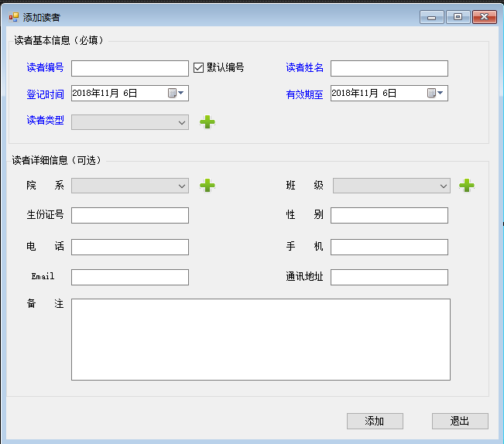
Task: Select the 手机 input field
Action: (x=389, y=247)
